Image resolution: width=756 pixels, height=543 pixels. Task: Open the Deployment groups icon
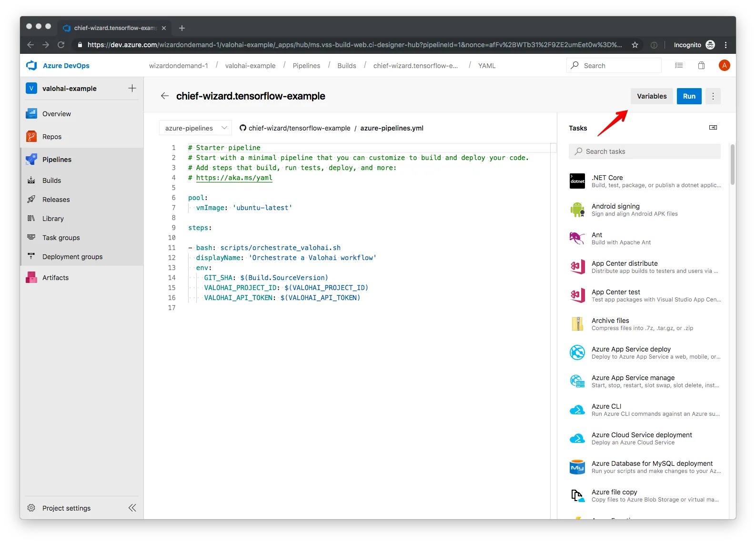tap(31, 256)
